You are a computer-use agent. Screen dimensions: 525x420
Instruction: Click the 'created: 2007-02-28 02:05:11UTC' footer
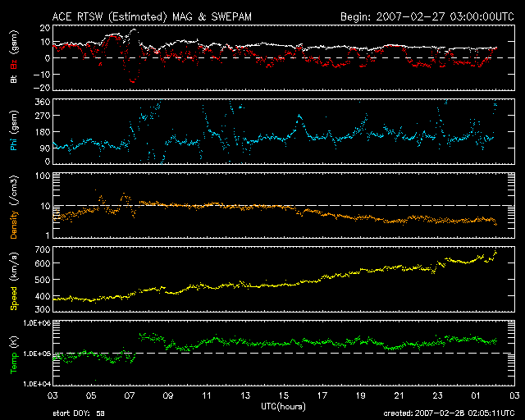click(449, 413)
